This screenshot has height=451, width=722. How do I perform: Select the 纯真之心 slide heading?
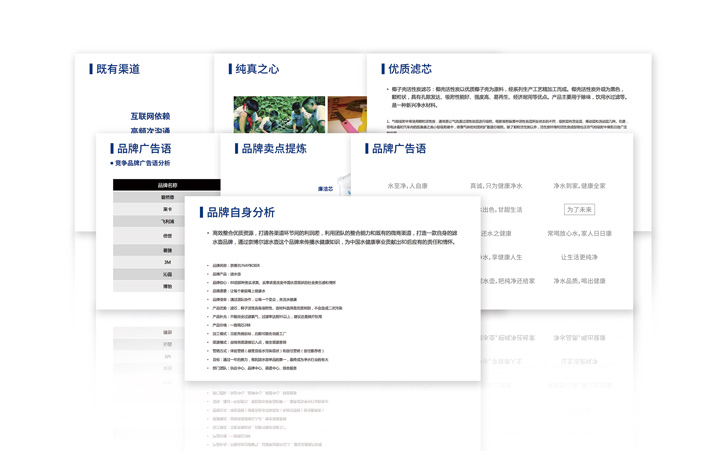pos(257,69)
